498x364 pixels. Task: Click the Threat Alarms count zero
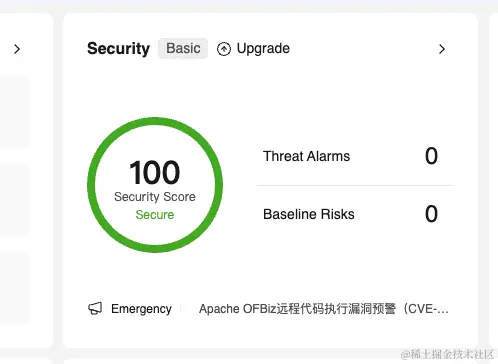431,156
